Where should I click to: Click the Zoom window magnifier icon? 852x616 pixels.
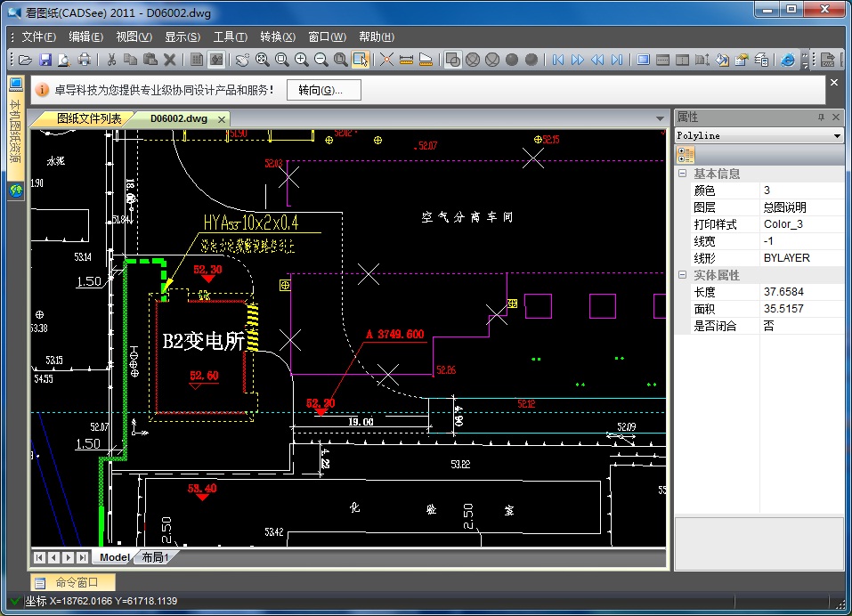282,60
